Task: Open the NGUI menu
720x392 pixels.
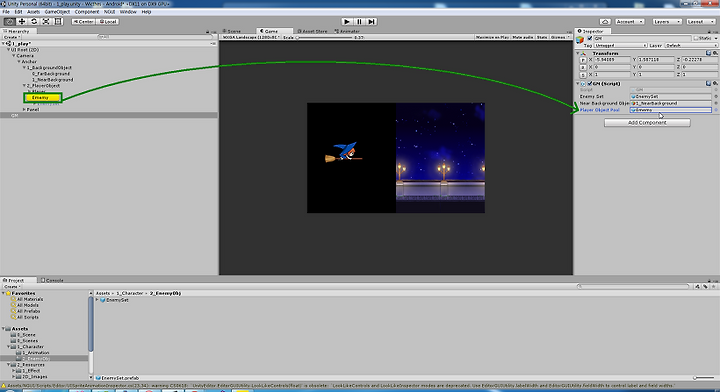Action: (109, 12)
